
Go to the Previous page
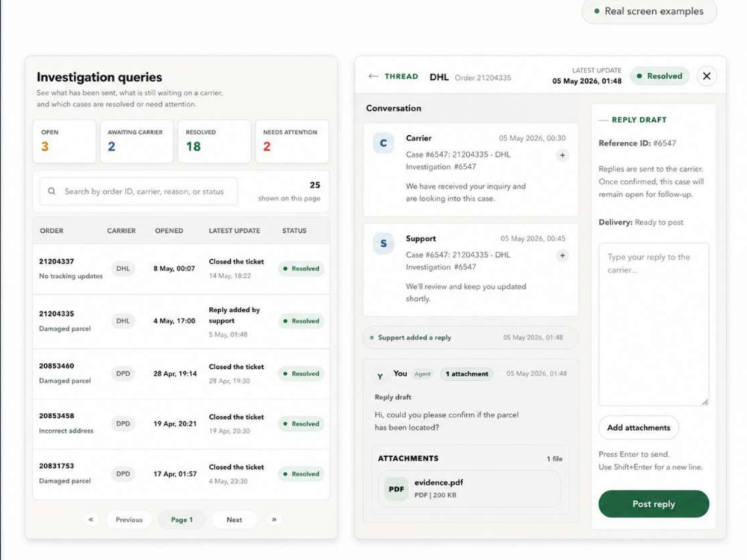pos(129,520)
